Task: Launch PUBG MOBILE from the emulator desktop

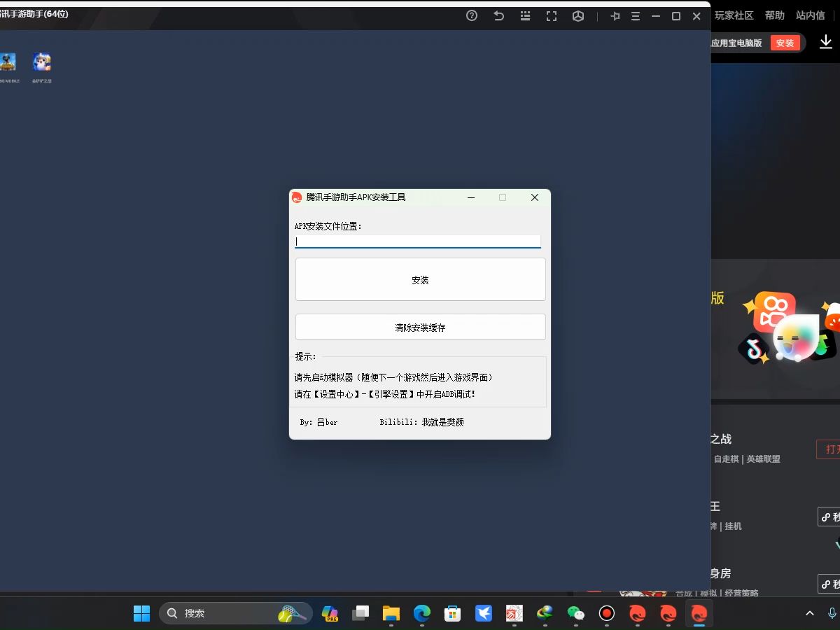Action: (x=9, y=63)
